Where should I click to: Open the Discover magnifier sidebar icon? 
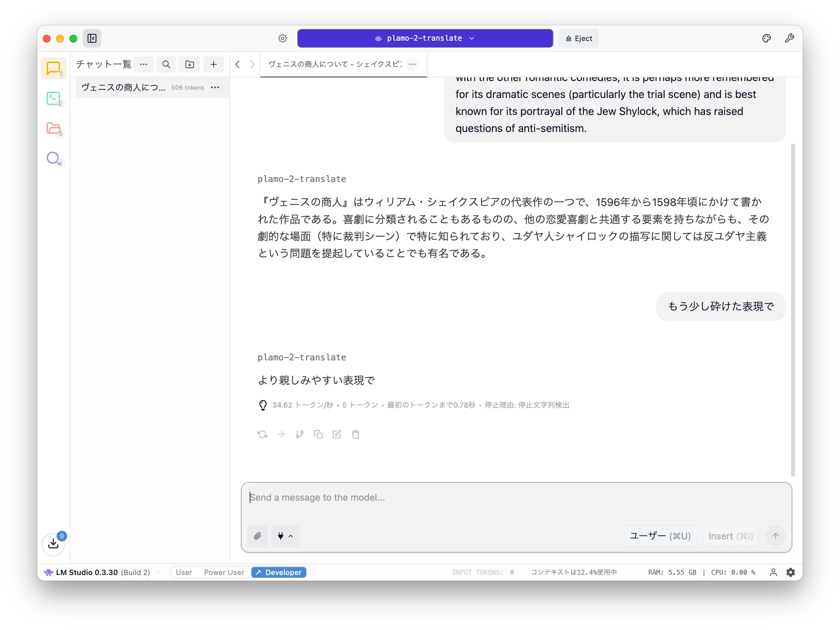[x=53, y=158]
